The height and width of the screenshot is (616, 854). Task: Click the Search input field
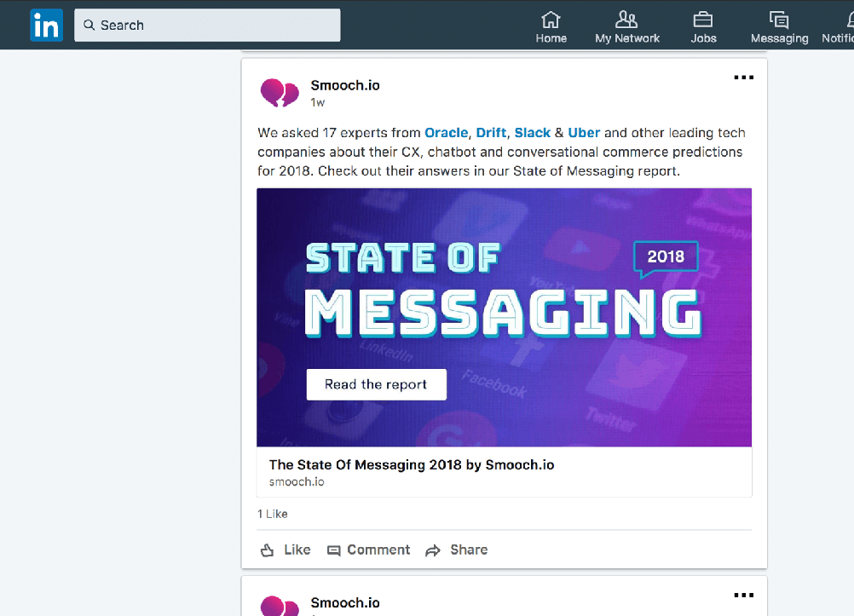click(x=207, y=26)
